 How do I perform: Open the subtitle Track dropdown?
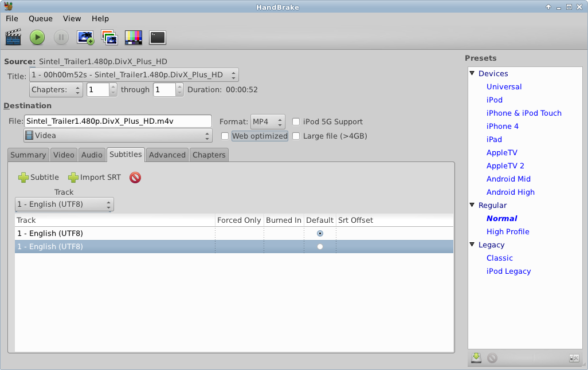click(64, 204)
